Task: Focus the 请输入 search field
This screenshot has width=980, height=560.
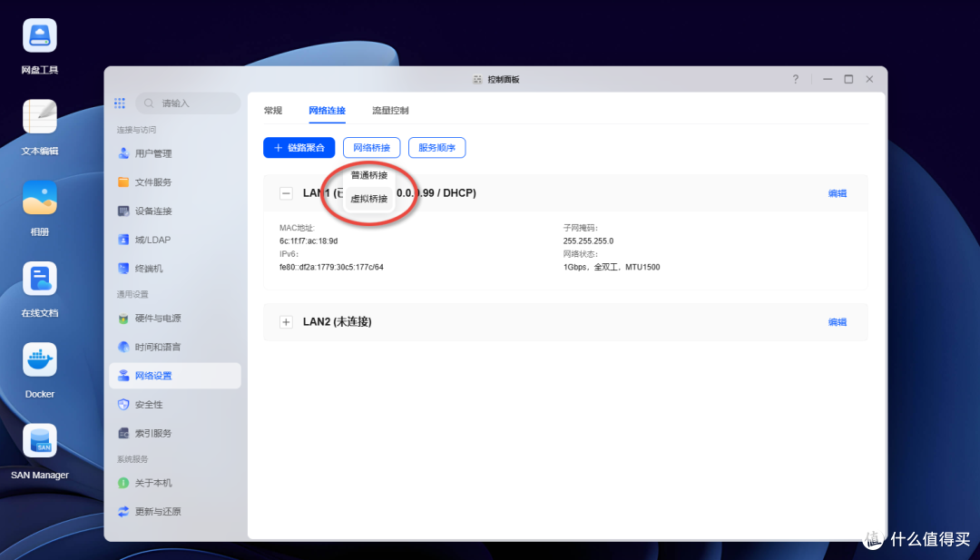Action: [188, 103]
